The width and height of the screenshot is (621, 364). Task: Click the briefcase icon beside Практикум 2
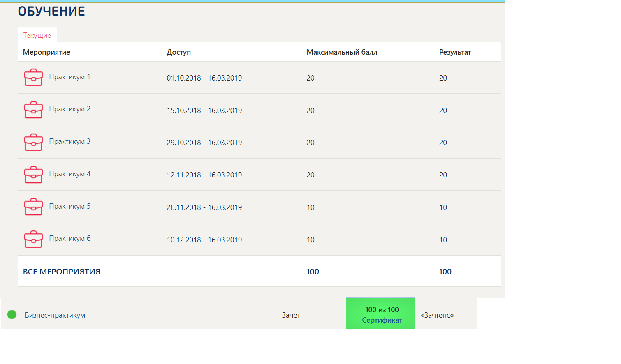(33, 110)
